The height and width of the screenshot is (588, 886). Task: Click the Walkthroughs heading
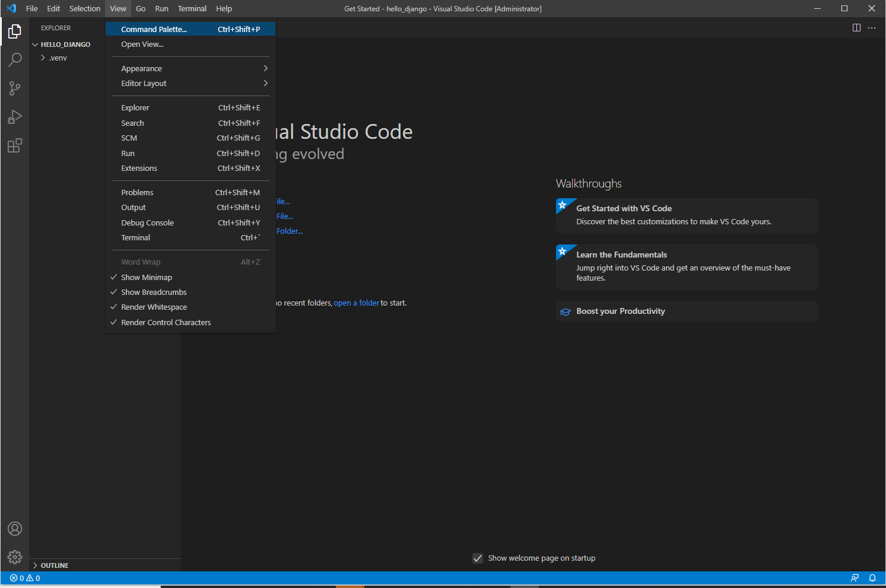[589, 184]
